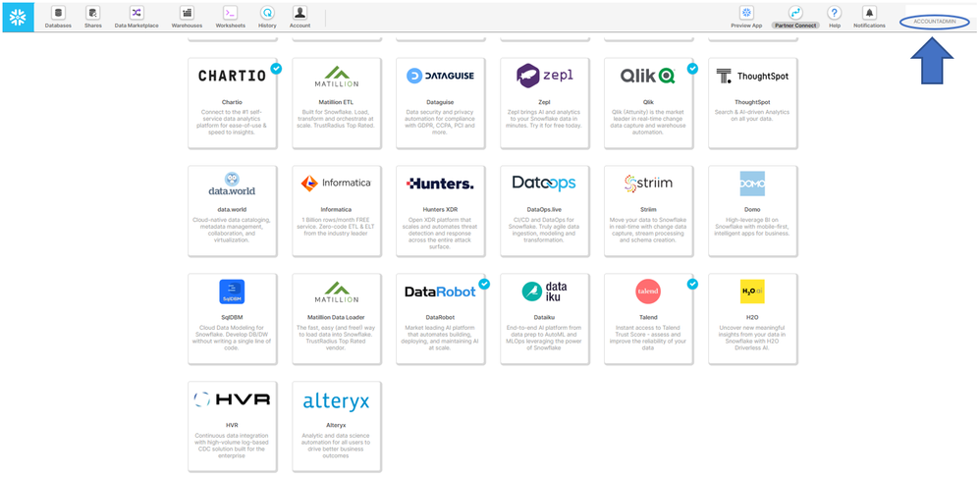Click the H2O description text
980x477 pixels.
coord(752,338)
